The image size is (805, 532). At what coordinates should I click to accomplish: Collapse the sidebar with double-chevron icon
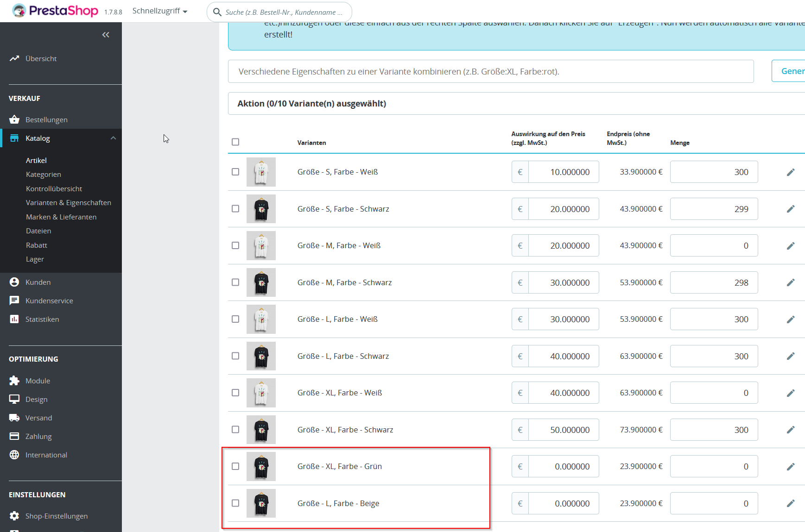[x=106, y=35]
